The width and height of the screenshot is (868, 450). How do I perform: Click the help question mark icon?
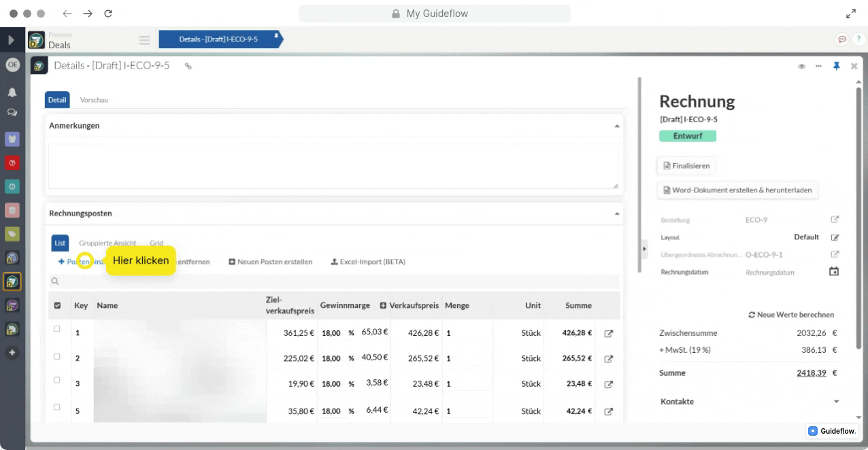[x=858, y=39]
